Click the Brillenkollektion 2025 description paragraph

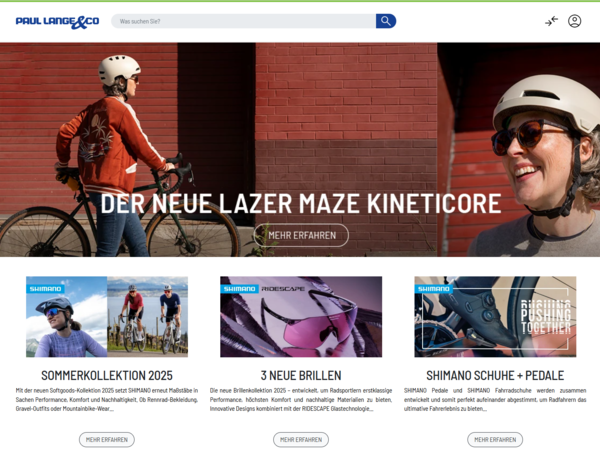[x=301, y=399]
